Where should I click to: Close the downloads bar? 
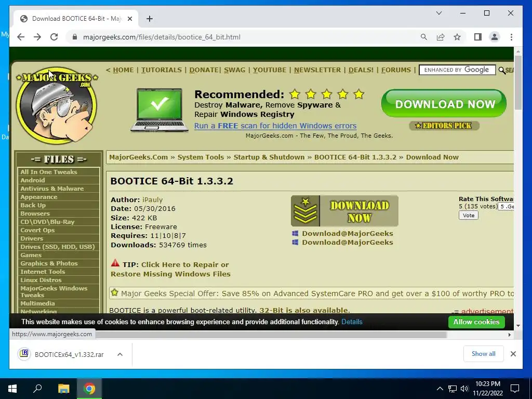pyautogui.click(x=513, y=354)
